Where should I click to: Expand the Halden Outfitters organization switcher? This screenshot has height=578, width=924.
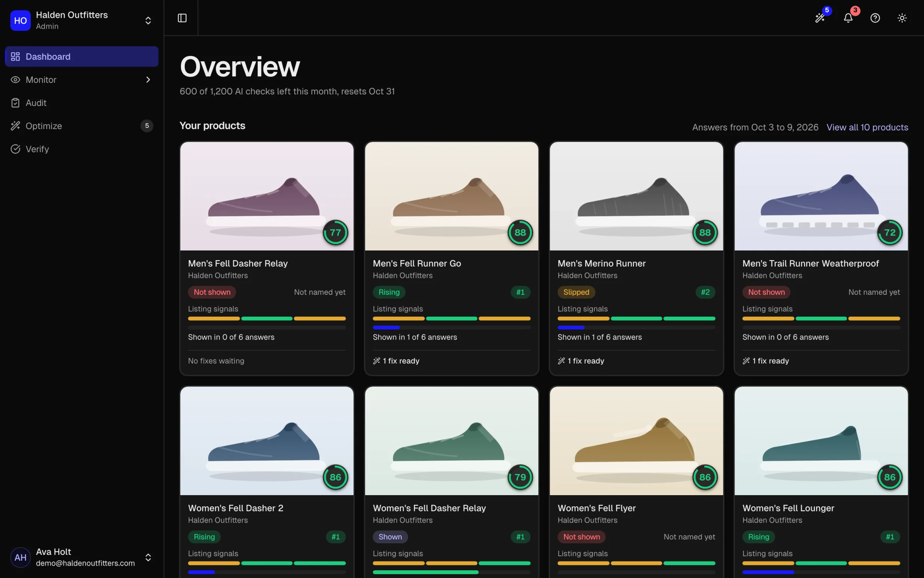(148, 20)
